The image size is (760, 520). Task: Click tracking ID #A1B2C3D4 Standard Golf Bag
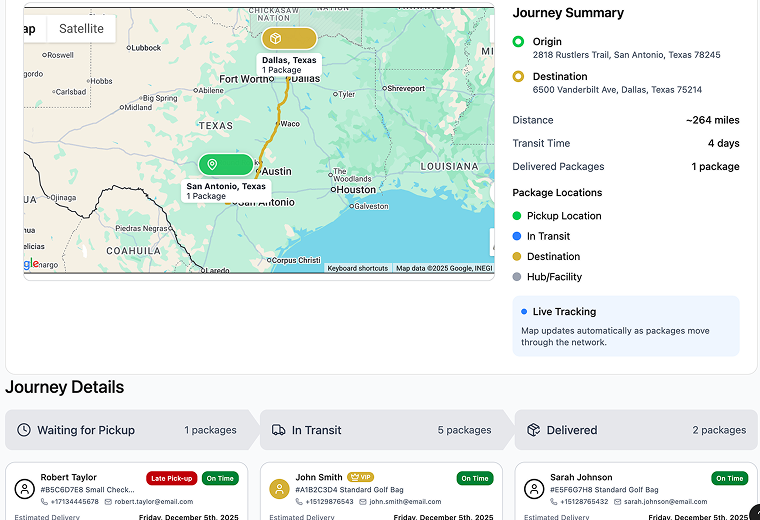coord(349,489)
